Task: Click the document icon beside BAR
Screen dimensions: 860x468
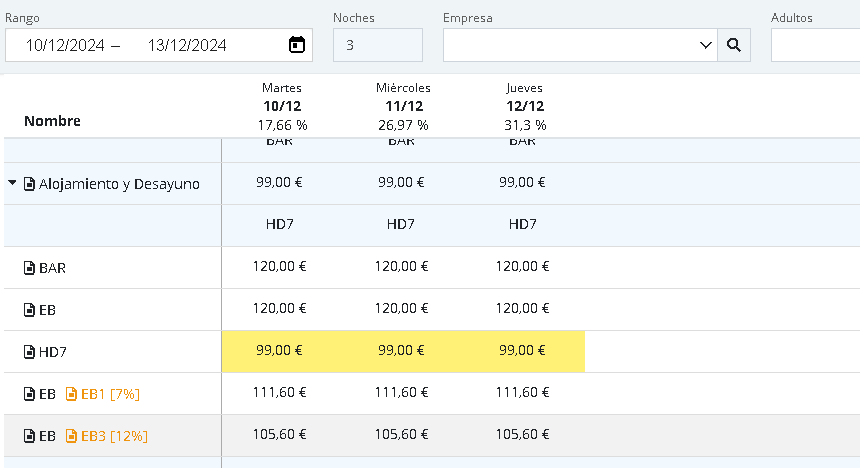Action: click(30, 268)
